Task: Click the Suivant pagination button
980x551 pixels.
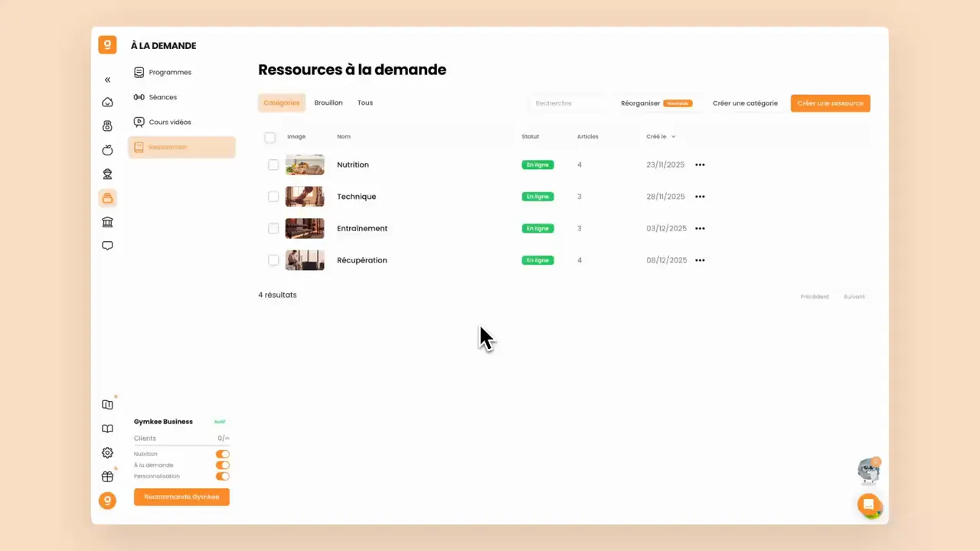Action: point(854,297)
